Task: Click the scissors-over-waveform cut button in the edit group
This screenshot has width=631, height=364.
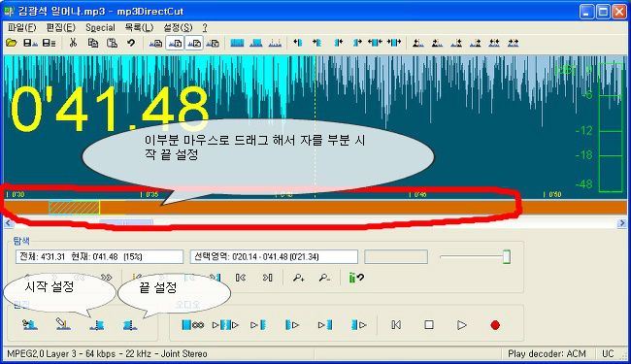Action: 30,324
